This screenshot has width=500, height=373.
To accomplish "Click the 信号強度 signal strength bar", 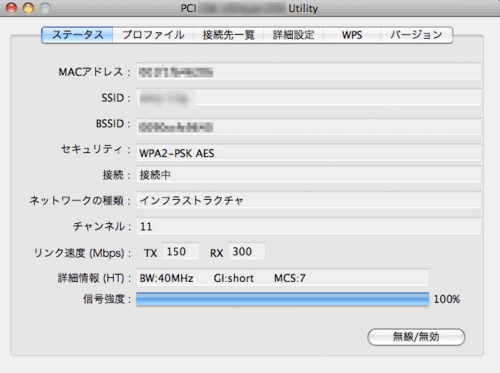I will 282,299.
